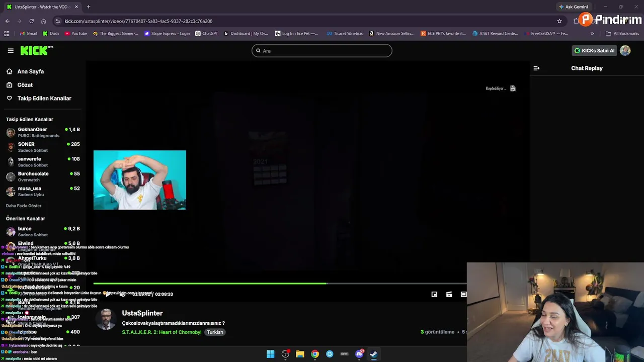Open Gmail bookmark
This screenshot has width=644, height=362.
click(x=28, y=34)
